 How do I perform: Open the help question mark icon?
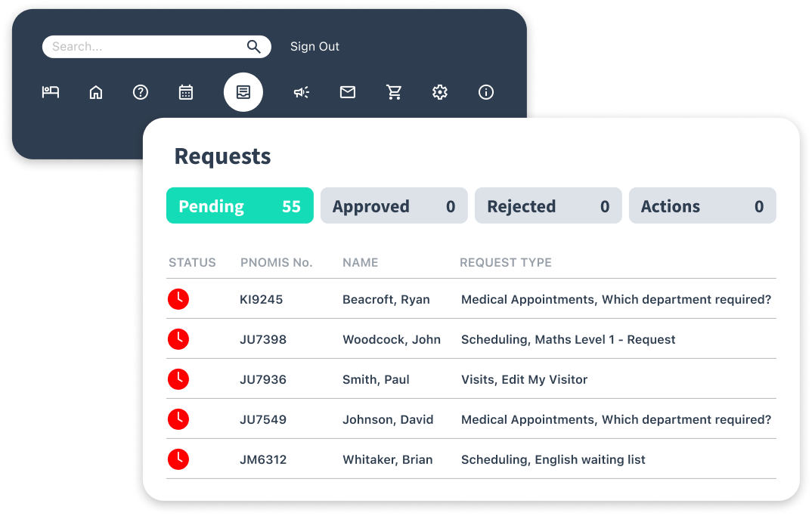pyautogui.click(x=141, y=92)
